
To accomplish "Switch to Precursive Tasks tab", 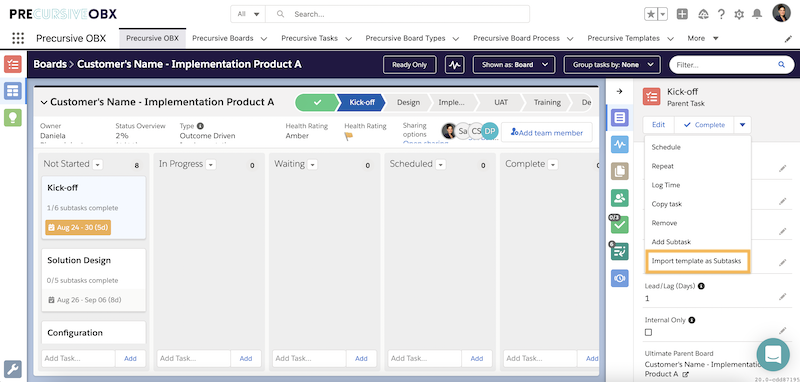I will tap(309, 38).
